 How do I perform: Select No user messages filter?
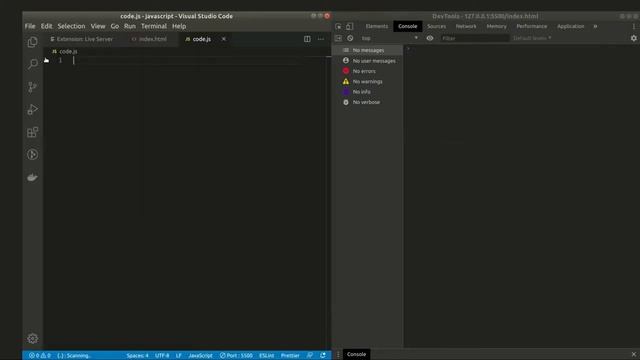368,61
